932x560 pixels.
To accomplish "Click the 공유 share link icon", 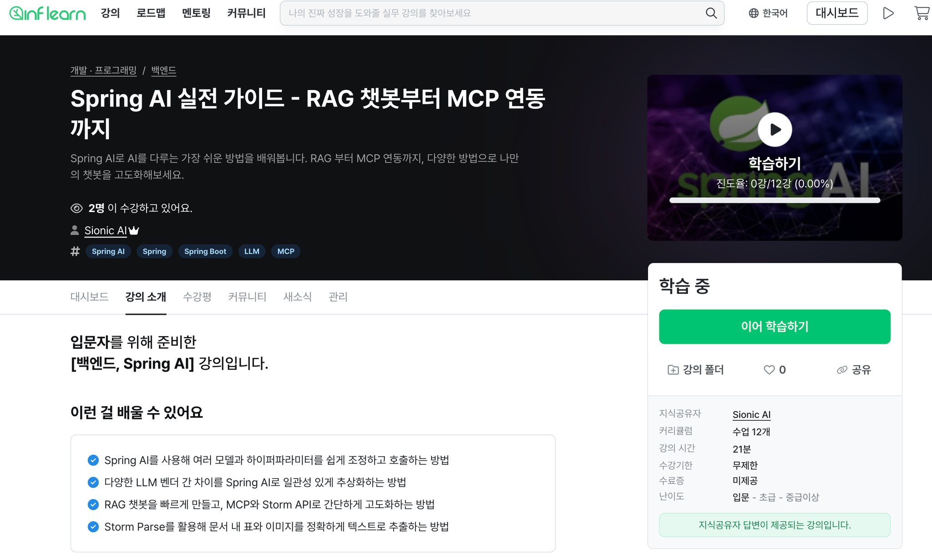I will pos(842,370).
